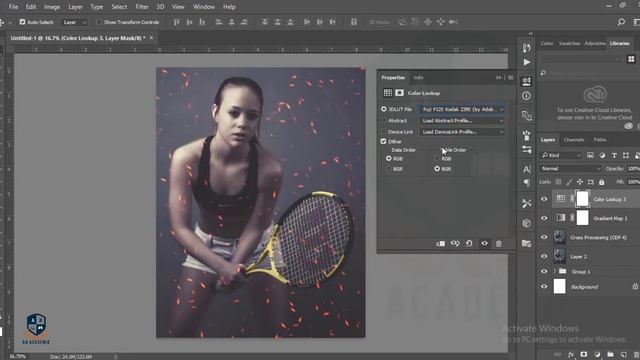Open the Actions panel play icon
Image resolution: width=640 pixels, height=360 pixels.
tap(527, 62)
